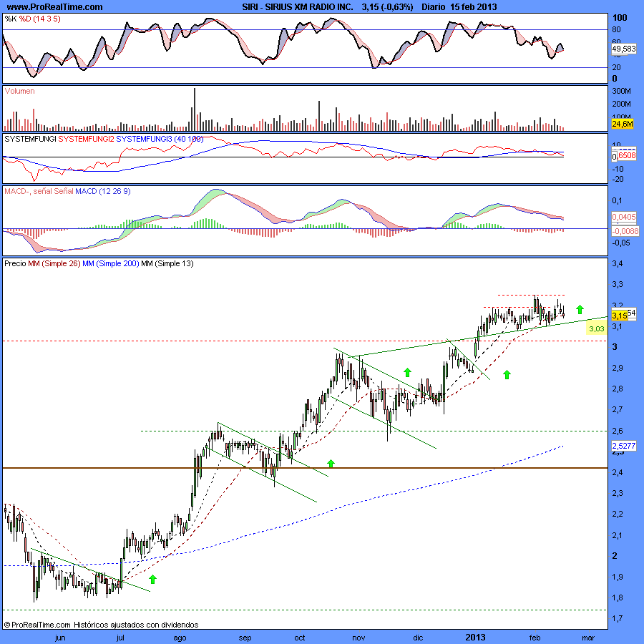Screen dimensions: 644x644
Task: Click the blue 2,5277 moving average tag
Action: click(623, 446)
